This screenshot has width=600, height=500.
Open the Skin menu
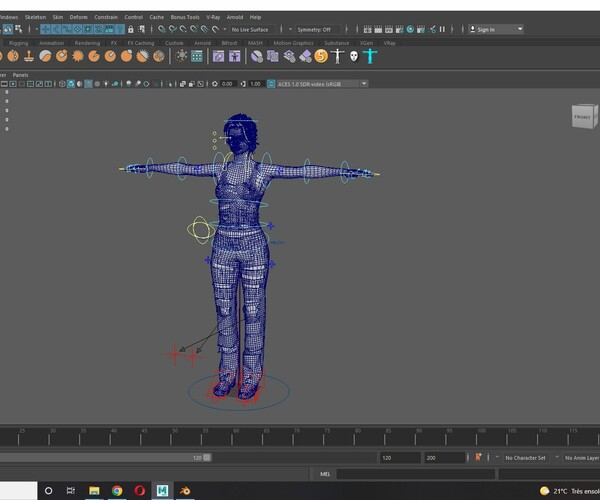[x=58, y=17]
